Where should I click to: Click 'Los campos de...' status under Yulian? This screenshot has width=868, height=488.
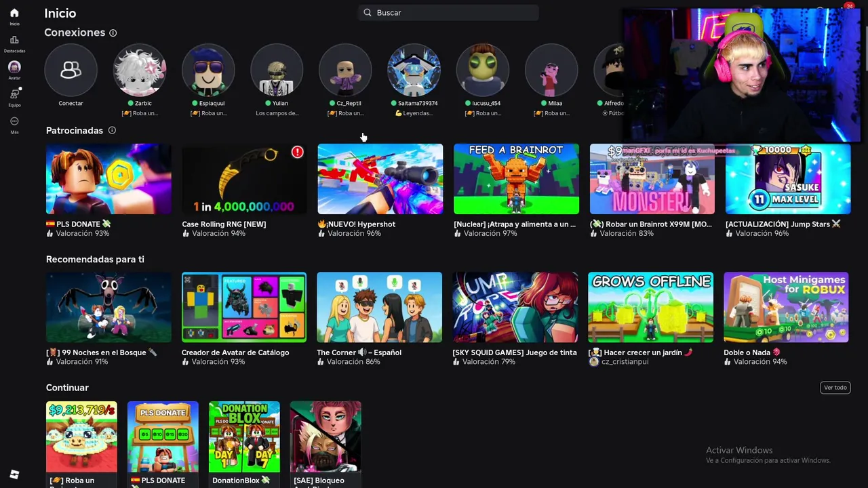(277, 113)
